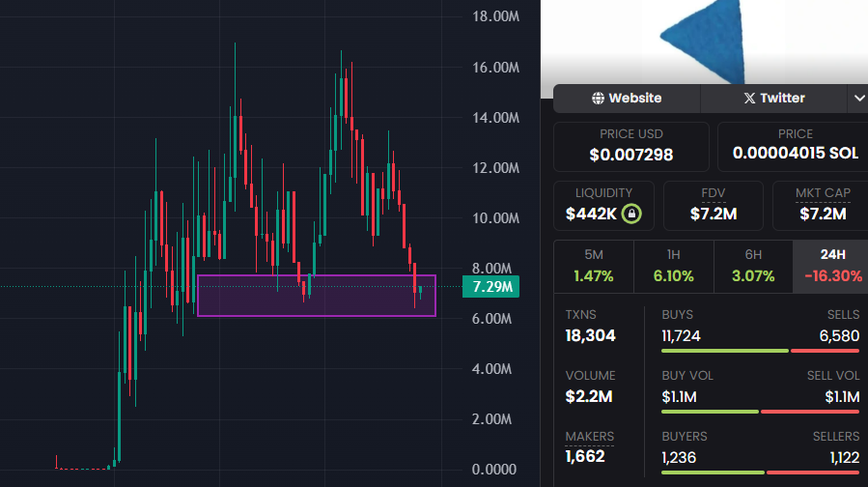Click the liquidity lock icon

(631, 214)
